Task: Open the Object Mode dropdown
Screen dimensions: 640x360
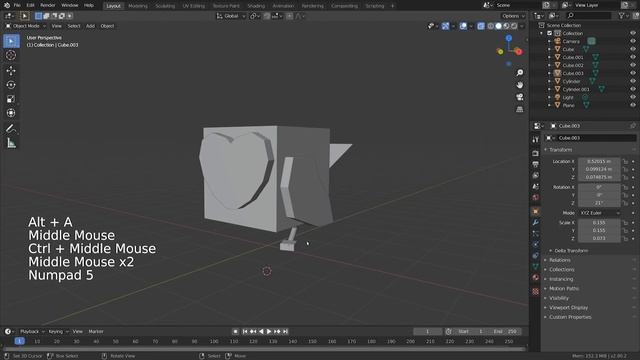Action: [25, 26]
